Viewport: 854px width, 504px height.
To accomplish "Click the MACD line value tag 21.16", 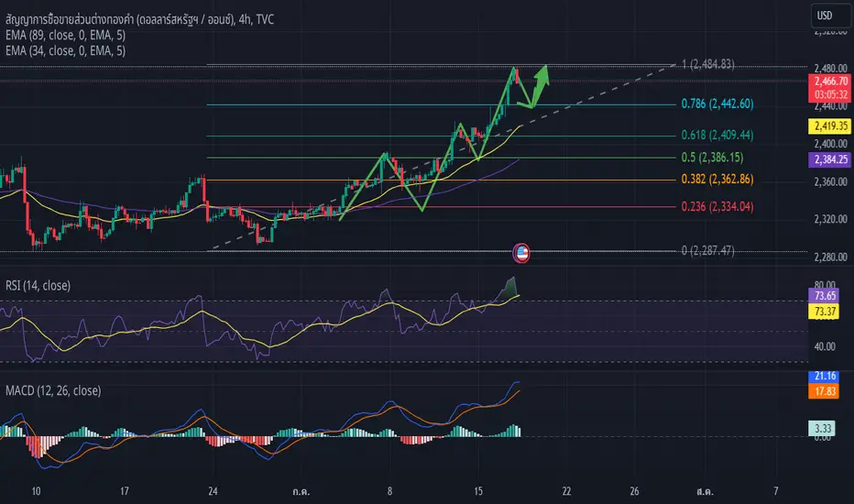I will coord(824,376).
